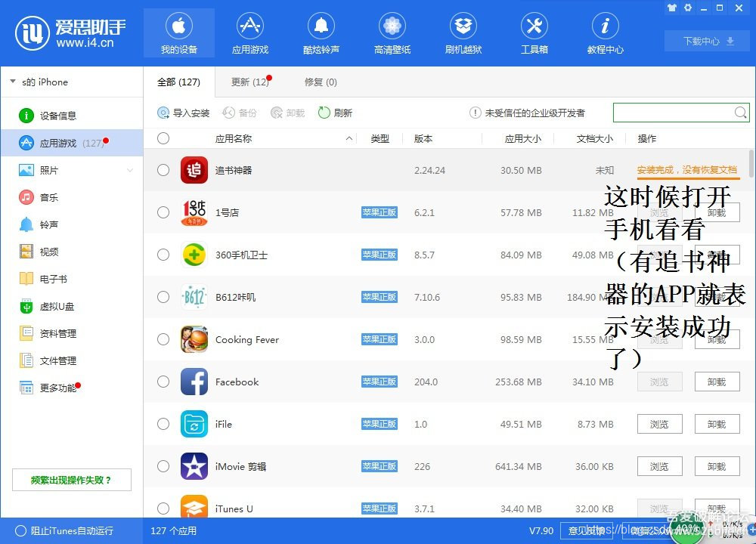
Task: Click 浏览 for the iMovie 剪辑 row
Action: 659,466
